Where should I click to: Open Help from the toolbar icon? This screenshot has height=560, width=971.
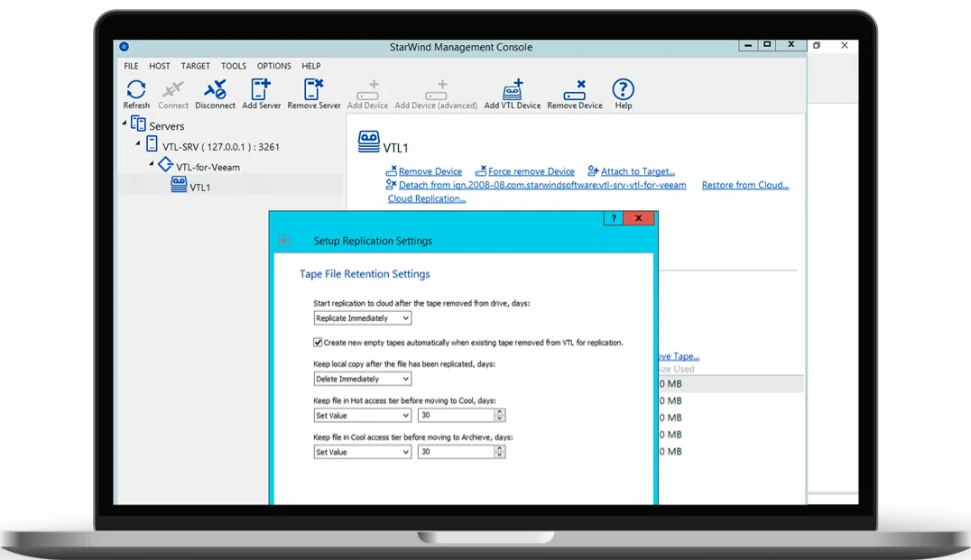[x=623, y=89]
